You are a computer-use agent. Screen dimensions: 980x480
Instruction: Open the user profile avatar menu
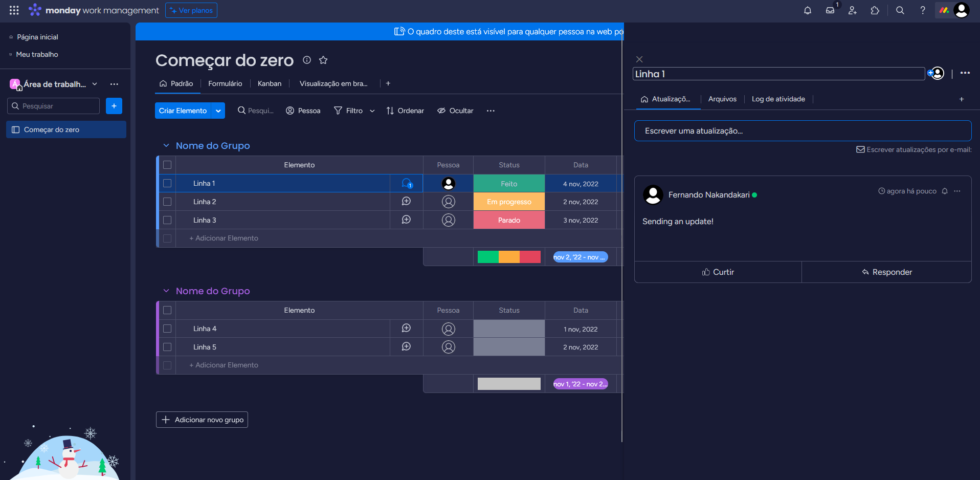pyautogui.click(x=962, y=10)
